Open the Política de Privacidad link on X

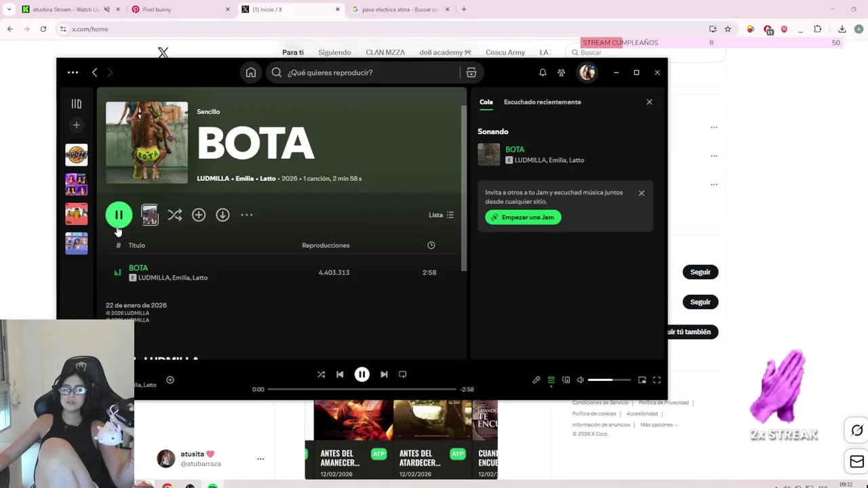663,403
